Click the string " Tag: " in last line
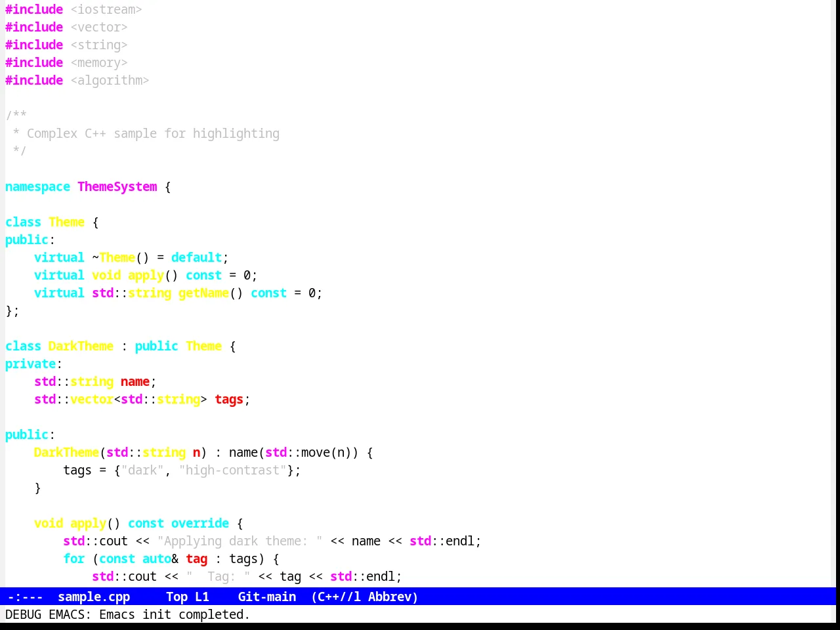Screen dimensions: 840x630 tap(218, 576)
